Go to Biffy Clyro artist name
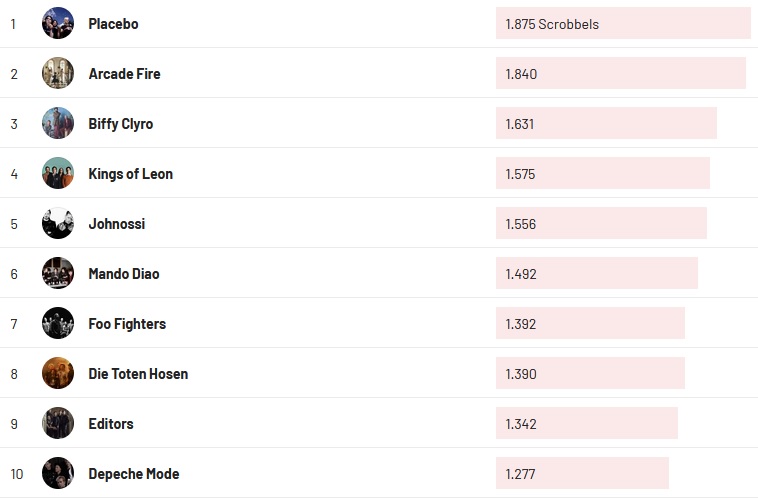 pos(120,123)
